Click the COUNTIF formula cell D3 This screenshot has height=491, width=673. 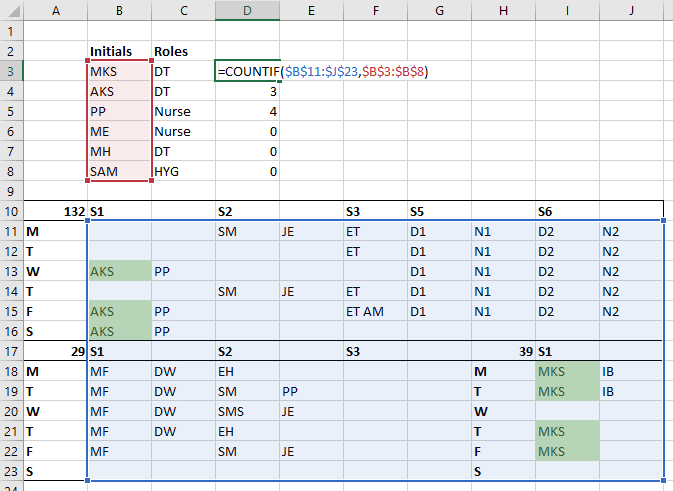tap(247, 71)
